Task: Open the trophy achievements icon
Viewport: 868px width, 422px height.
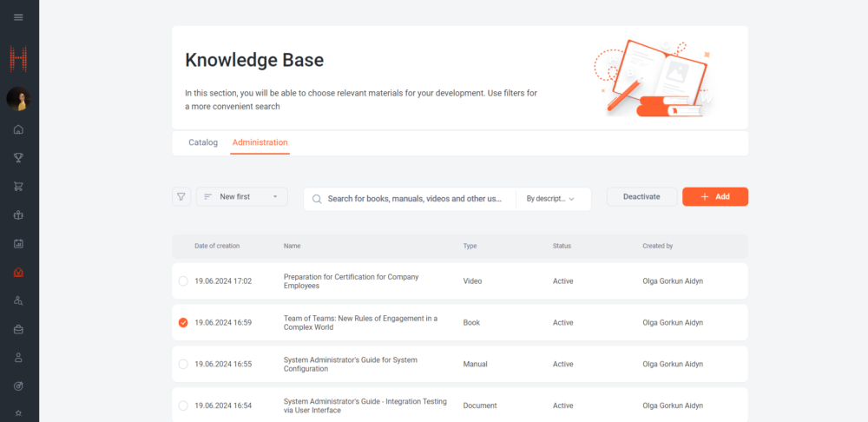Action: pos(19,158)
